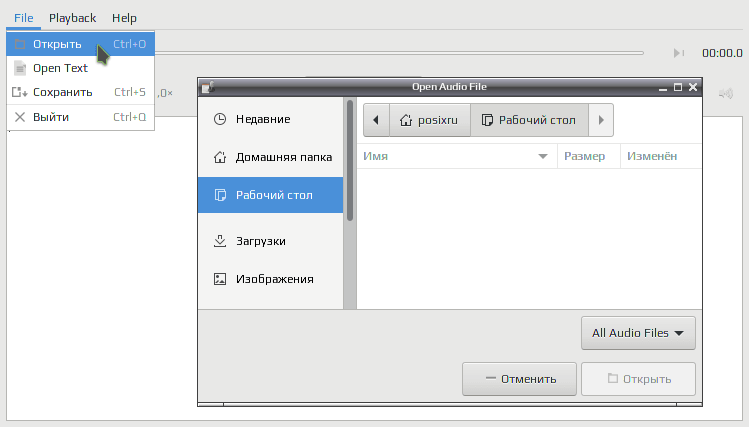
Task: Click the Open Audio File dialog title icon
Action: 208,87
